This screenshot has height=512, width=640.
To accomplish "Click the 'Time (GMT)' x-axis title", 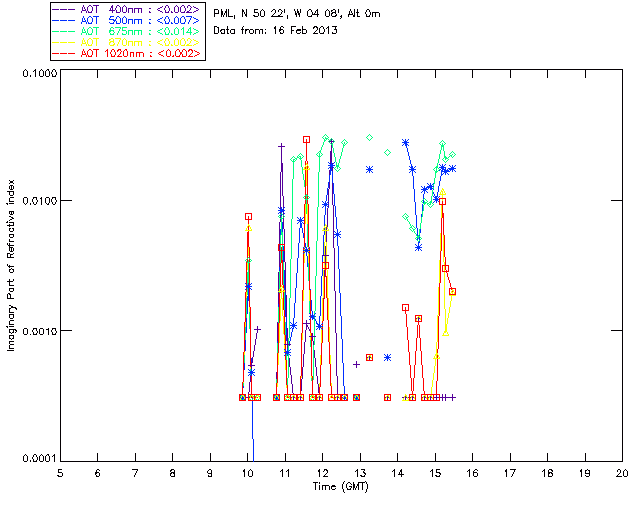I will (x=341, y=487).
